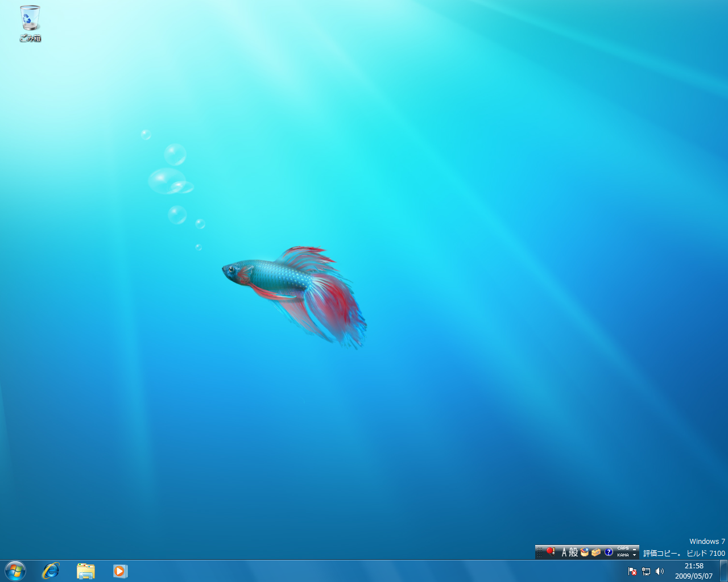Open the language bar options arrow

tap(635, 556)
